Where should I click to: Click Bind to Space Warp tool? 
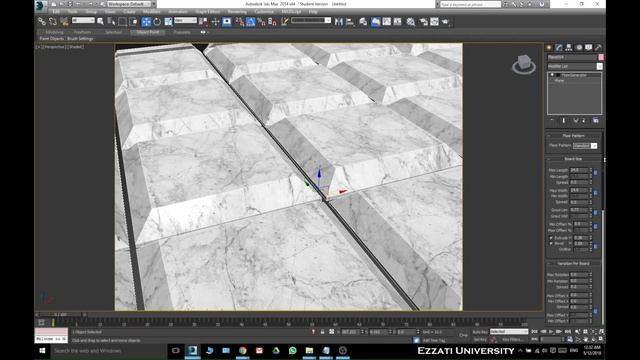(64, 22)
